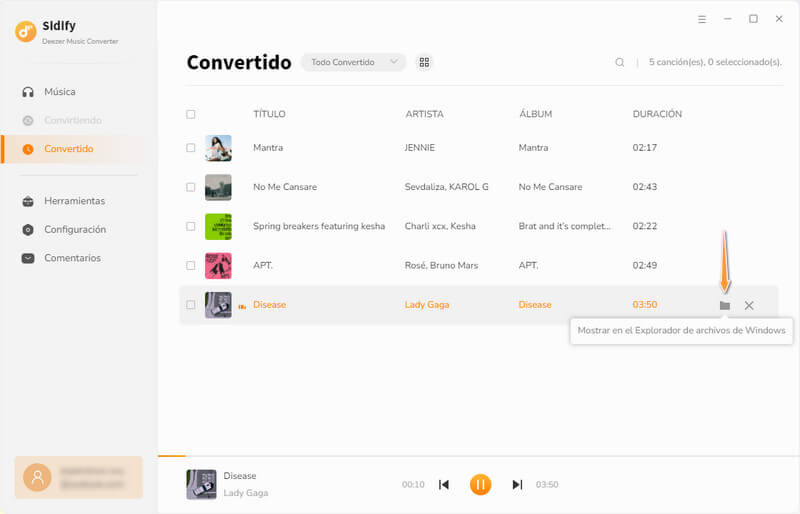Click the 5 canción(es) selection status

[715, 62]
